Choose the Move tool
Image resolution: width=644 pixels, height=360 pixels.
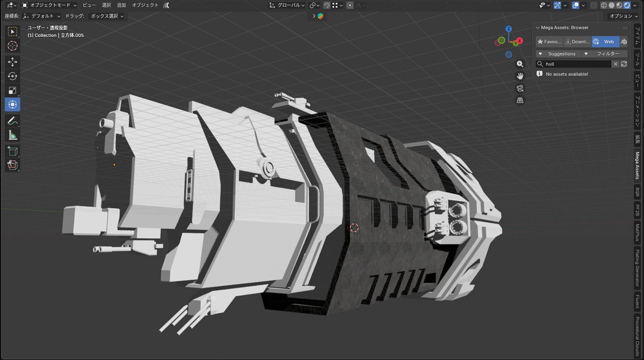(x=12, y=62)
